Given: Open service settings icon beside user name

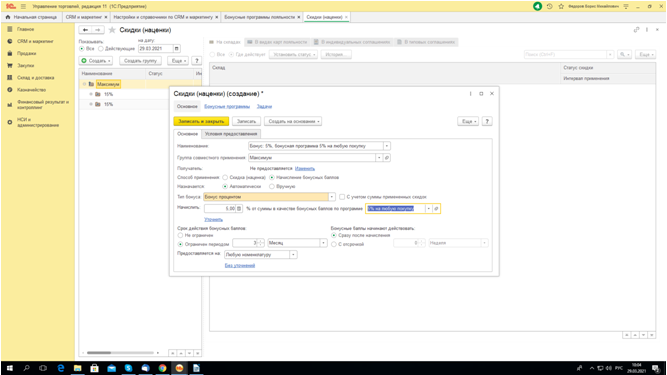Looking at the screenshot, I should tap(626, 6).
